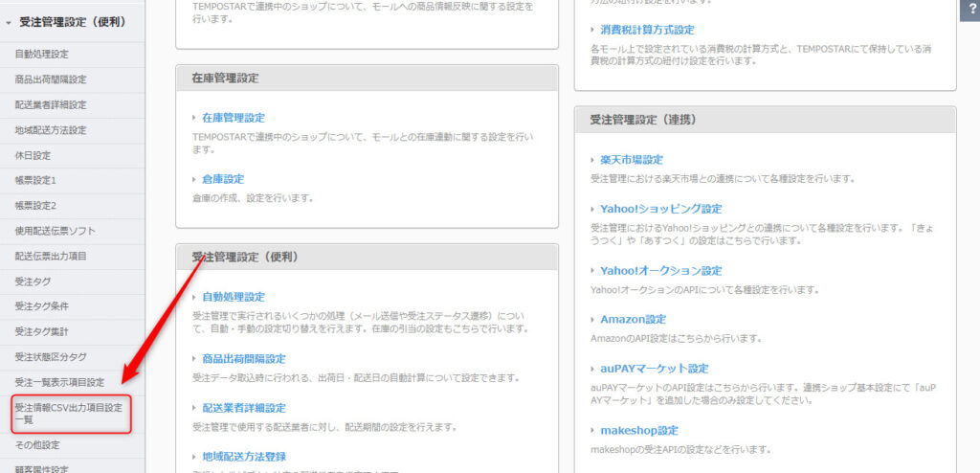Click the 楽天市場設定 link
980x473 pixels.
(x=632, y=160)
